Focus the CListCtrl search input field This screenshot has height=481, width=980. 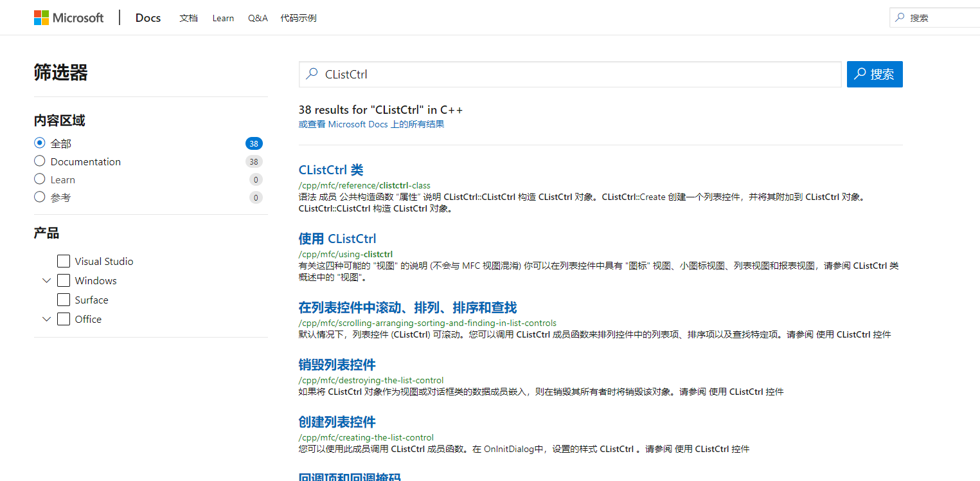(570, 74)
